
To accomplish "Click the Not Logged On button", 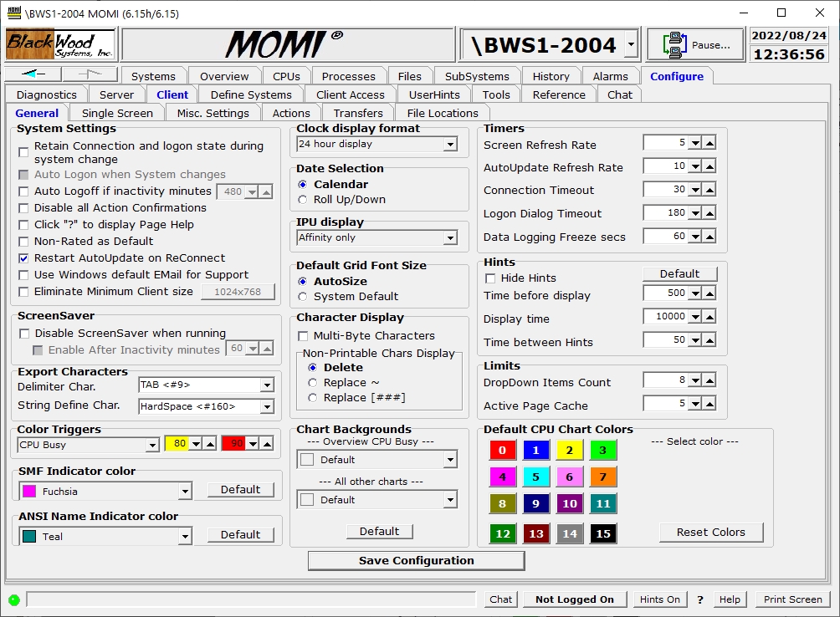I will (x=575, y=599).
